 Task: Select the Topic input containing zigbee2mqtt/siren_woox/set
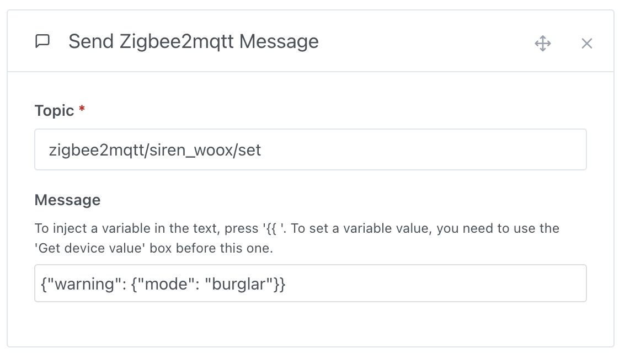tap(310, 149)
